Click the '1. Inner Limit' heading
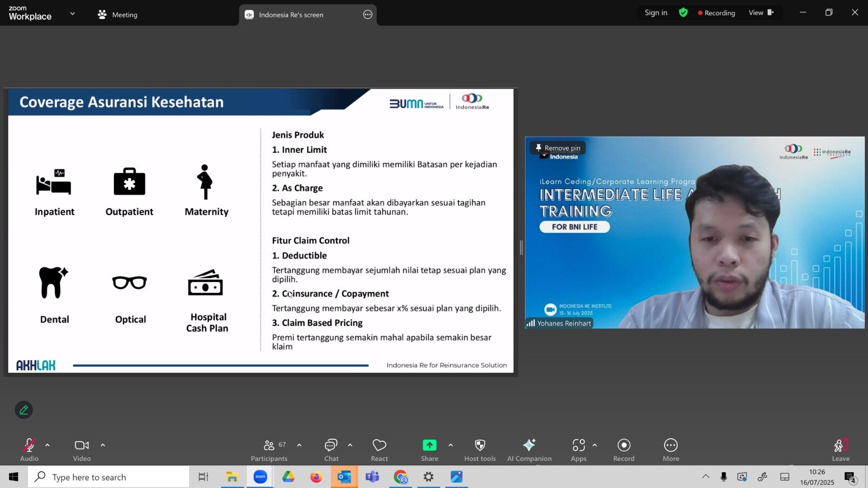 coord(299,150)
